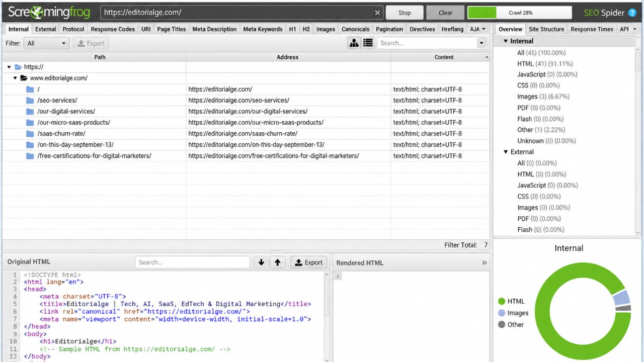The height and width of the screenshot is (362, 644).
Task: Open the Meta Description tab
Action: click(214, 29)
